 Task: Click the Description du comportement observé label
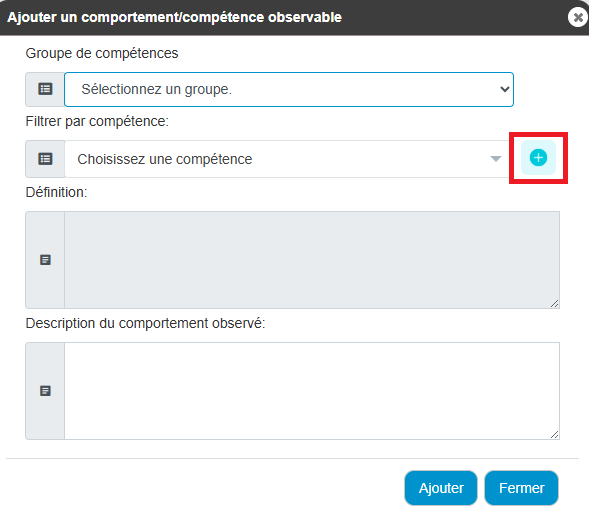pos(145,323)
